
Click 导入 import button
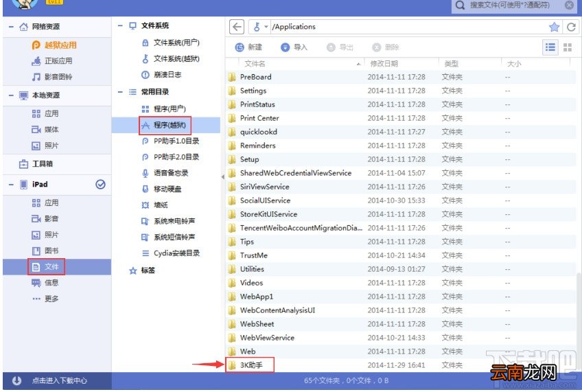pyautogui.click(x=294, y=47)
